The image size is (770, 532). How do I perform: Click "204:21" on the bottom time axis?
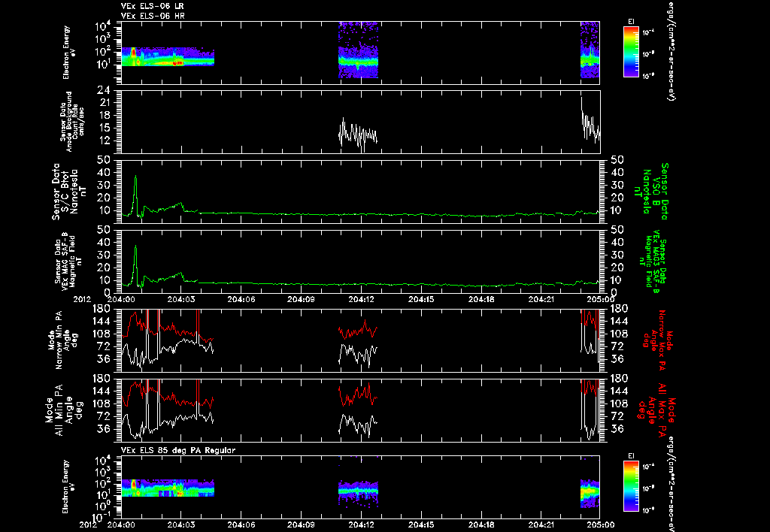[x=541, y=524]
